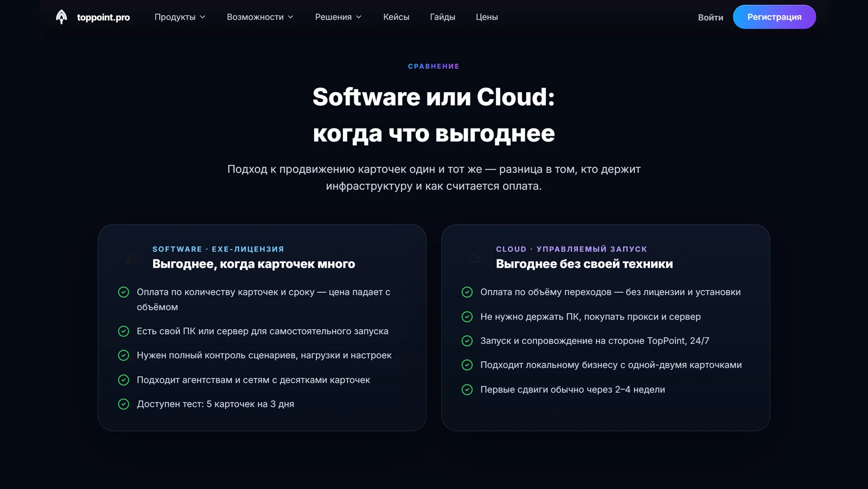Click text 'Доступен тест: 5 карточек на 3 дня'
Viewport: 868px width, 489px height.
tap(215, 404)
